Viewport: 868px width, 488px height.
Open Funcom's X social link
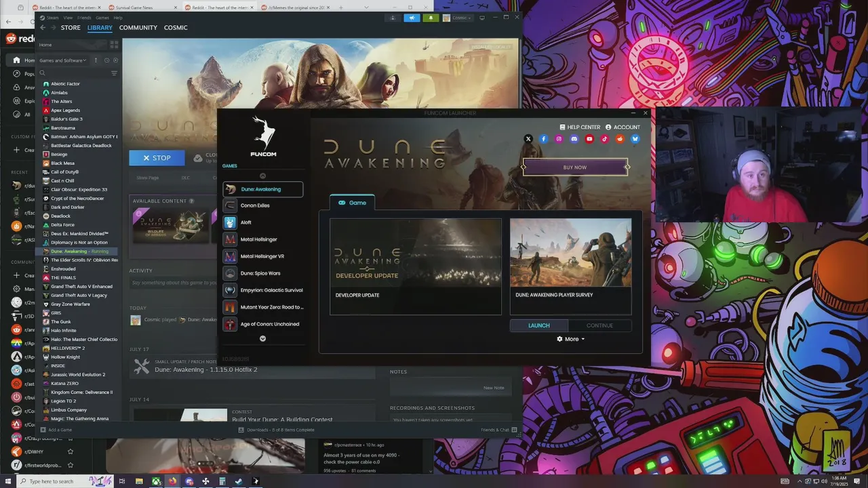click(528, 139)
